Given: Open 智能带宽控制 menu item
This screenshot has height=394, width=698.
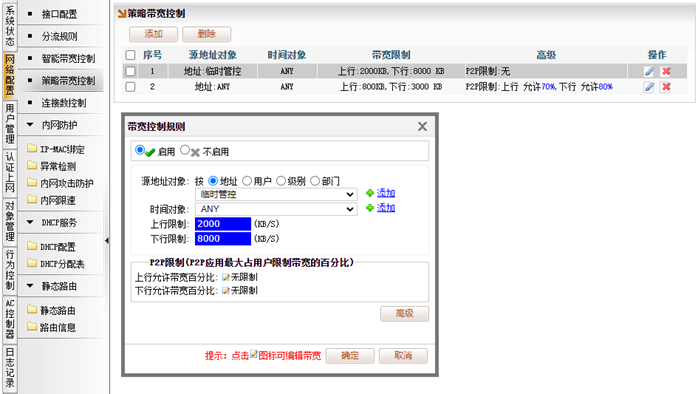Looking at the screenshot, I should pyautogui.click(x=68, y=59).
